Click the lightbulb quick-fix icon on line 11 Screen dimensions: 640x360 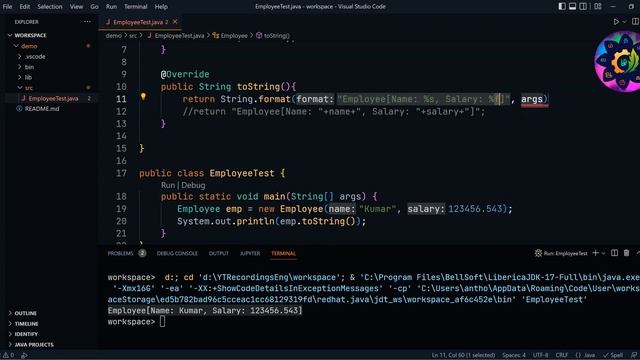pyautogui.click(x=143, y=97)
